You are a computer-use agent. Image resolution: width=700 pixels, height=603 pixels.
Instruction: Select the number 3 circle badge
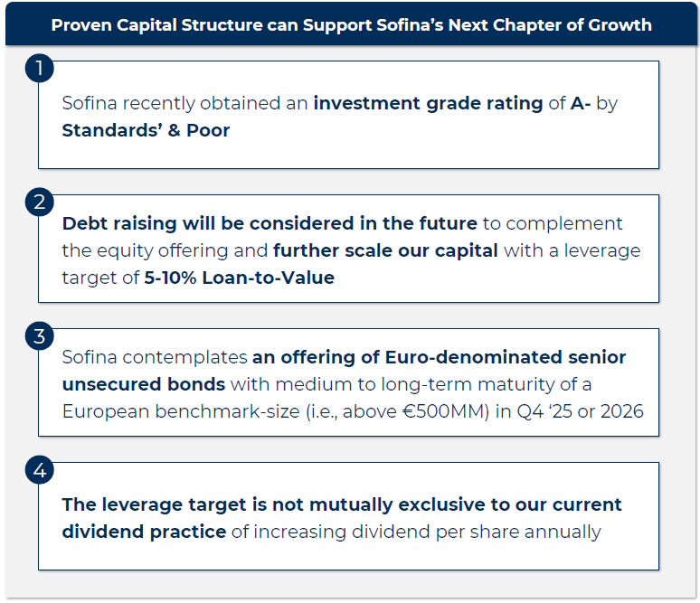40,336
